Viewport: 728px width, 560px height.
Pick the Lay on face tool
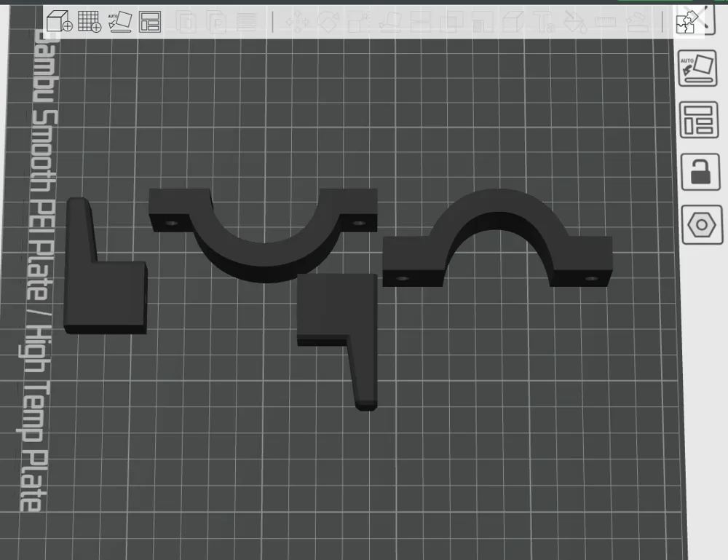tap(390, 22)
